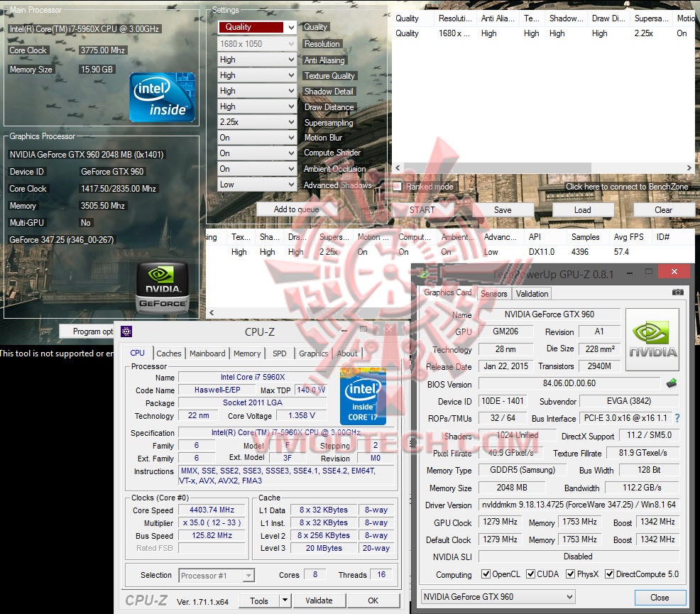Click the Save button

(503, 209)
